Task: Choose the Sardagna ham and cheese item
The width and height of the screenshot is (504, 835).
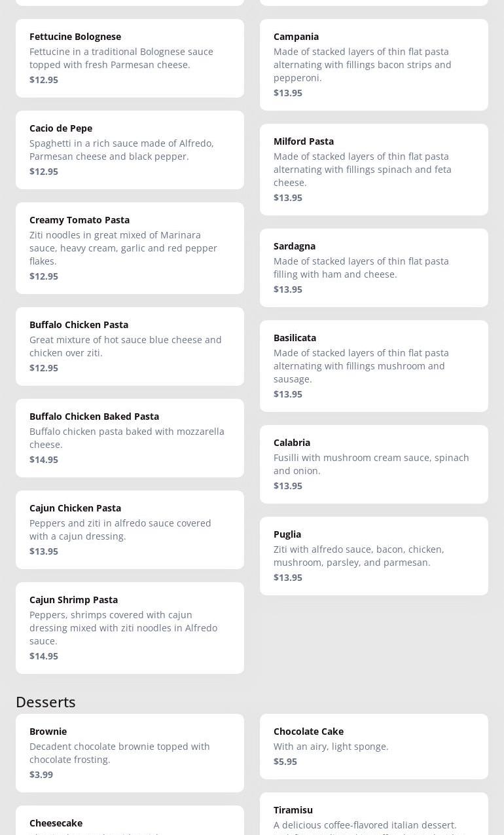Action: coord(374,268)
